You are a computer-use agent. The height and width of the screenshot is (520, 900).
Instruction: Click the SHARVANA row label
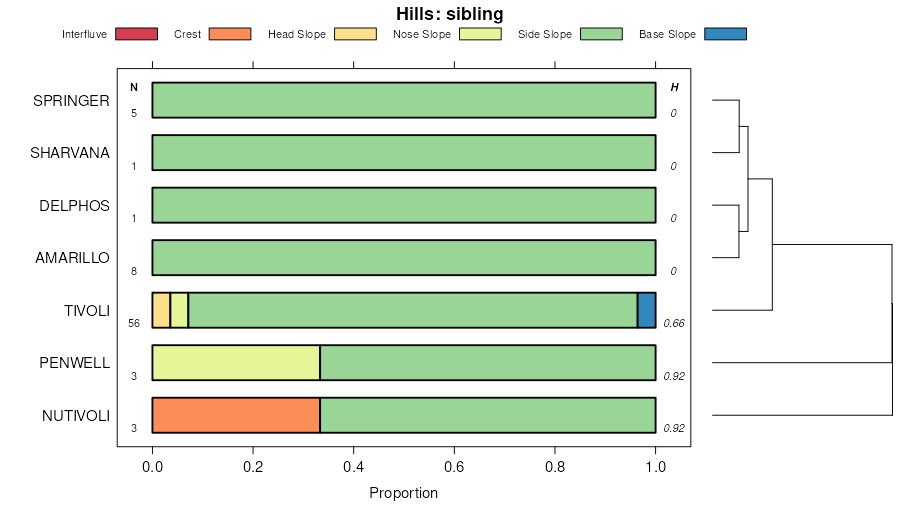pos(70,153)
